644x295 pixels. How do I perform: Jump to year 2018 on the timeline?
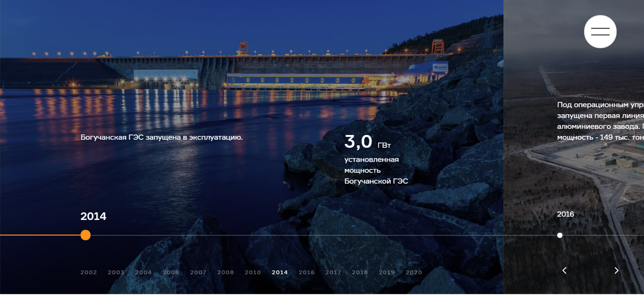click(x=360, y=272)
